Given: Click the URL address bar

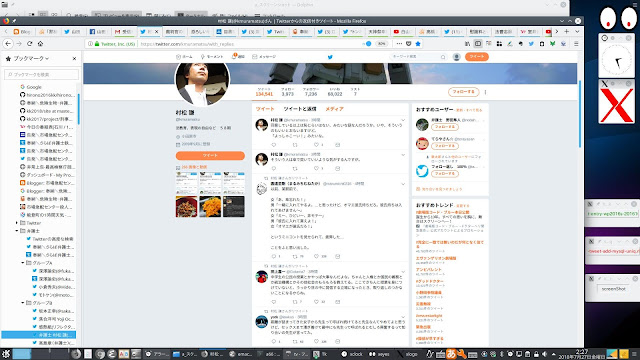Looking at the screenshot, I should pos(249,44).
